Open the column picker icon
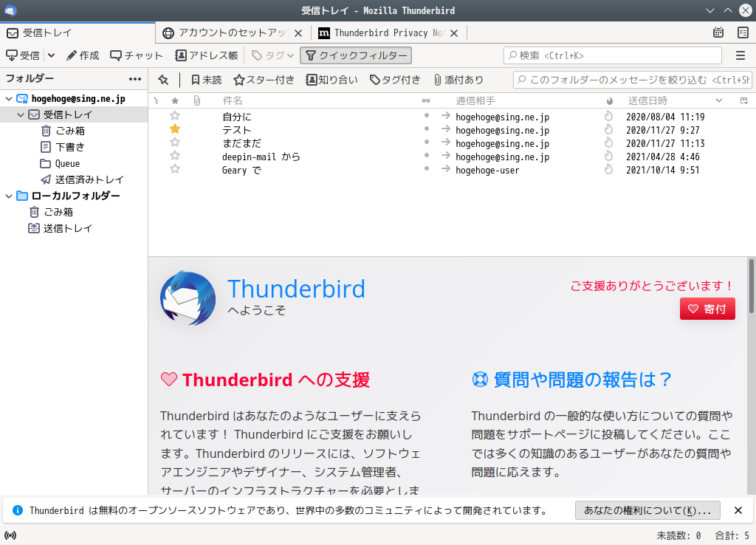 click(x=744, y=100)
